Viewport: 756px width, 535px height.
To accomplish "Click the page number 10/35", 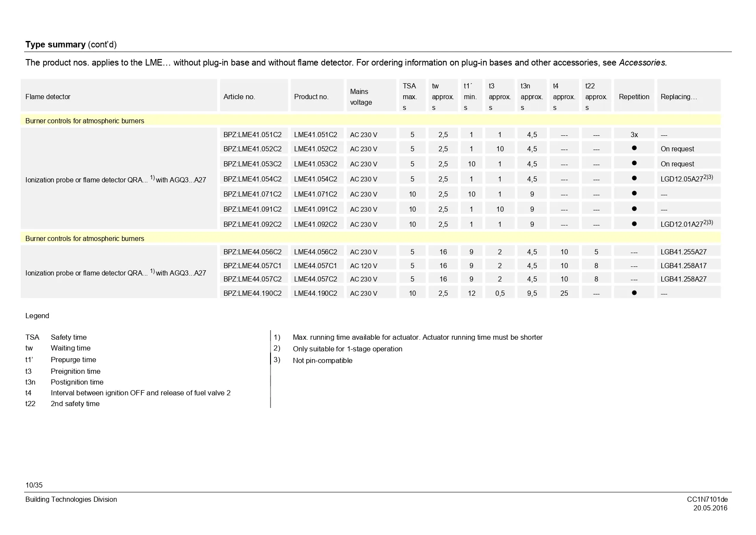I will click(34, 485).
